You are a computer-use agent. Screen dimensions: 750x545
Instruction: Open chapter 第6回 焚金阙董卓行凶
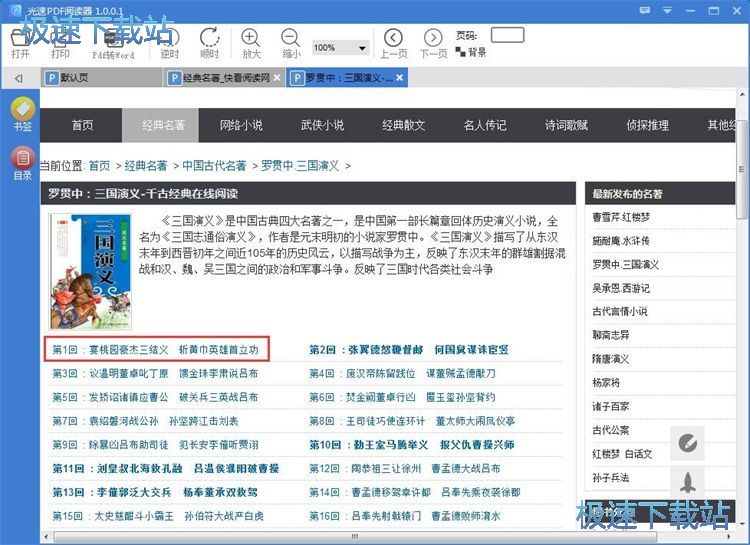[x=402, y=397]
